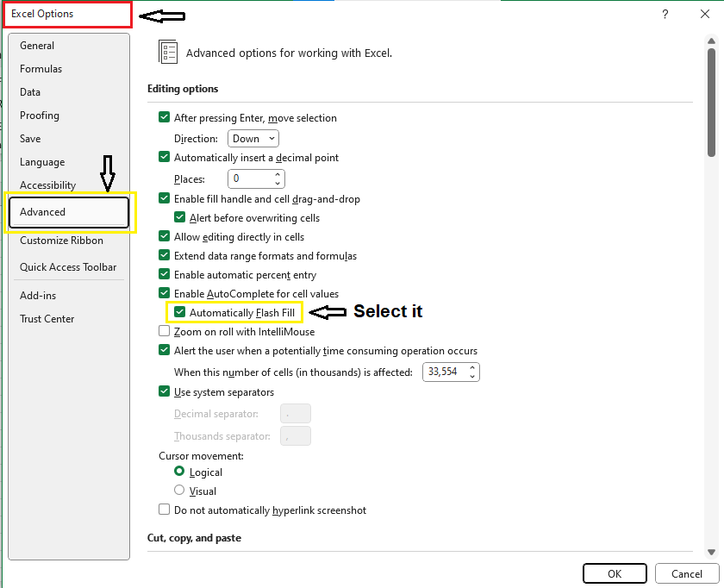This screenshot has width=724, height=588.
Task: Decrease number of cells affected value
Action: pos(472,376)
